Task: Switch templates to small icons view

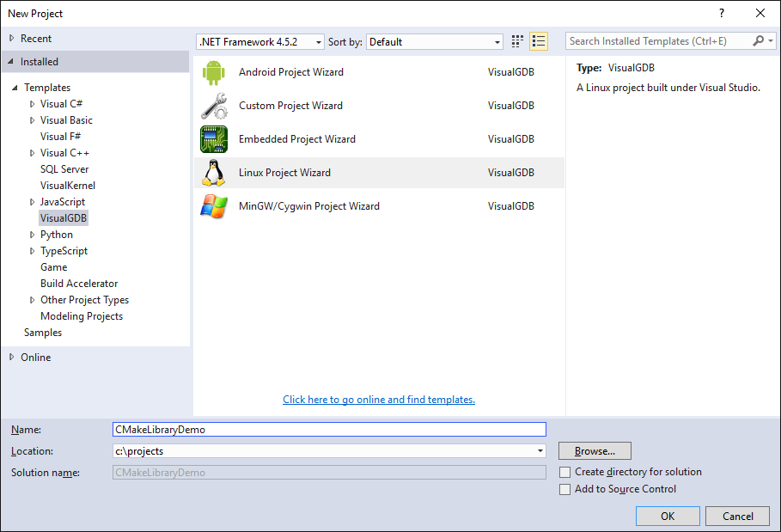Action: click(516, 40)
